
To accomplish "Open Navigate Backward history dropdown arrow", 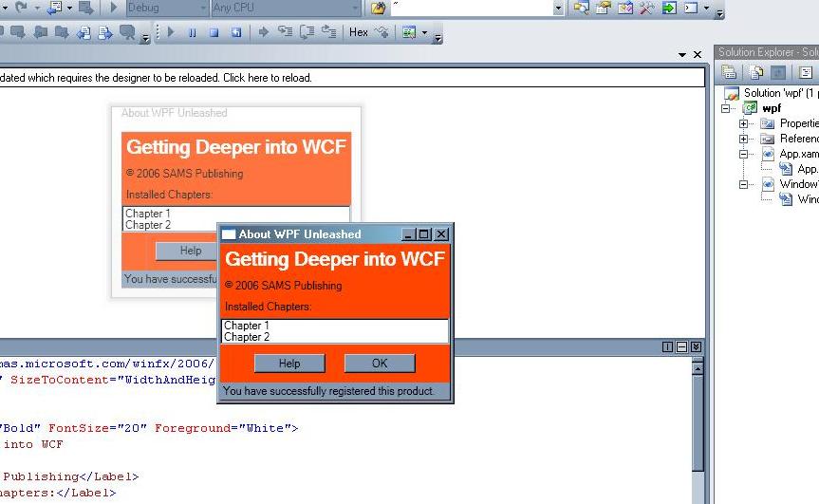I will coord(69,8).
